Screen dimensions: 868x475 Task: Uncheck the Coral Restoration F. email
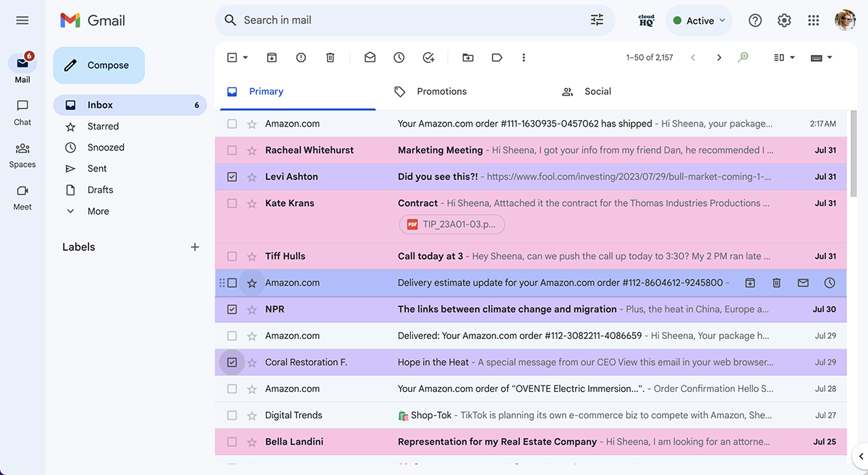pos(232,361)
